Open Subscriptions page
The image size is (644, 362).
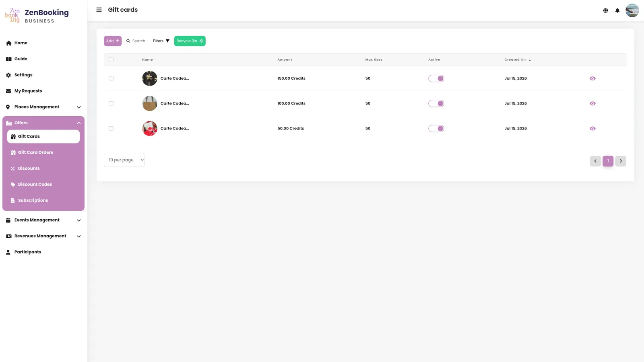pos(43,200)
